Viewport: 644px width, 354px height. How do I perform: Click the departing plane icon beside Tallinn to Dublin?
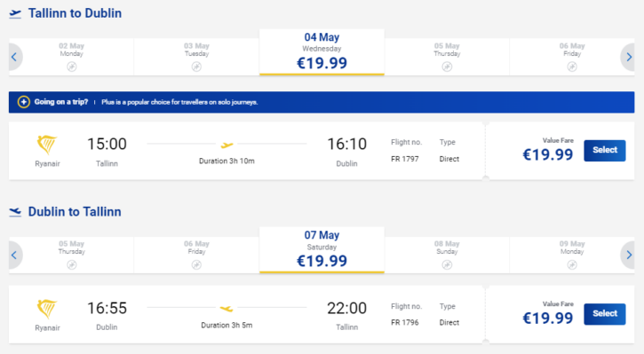pos(15,14)
